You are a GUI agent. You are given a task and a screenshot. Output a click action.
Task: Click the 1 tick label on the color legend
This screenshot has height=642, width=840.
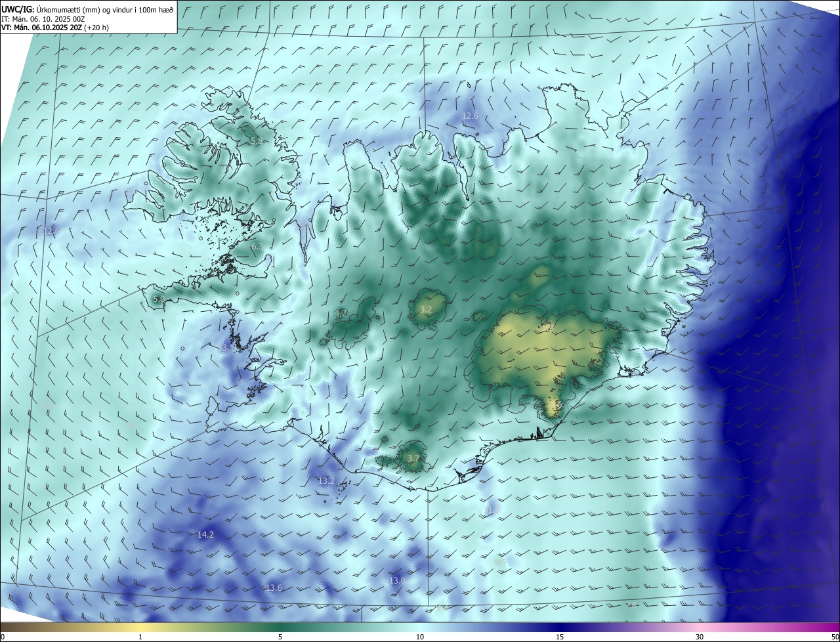point(140,637)
